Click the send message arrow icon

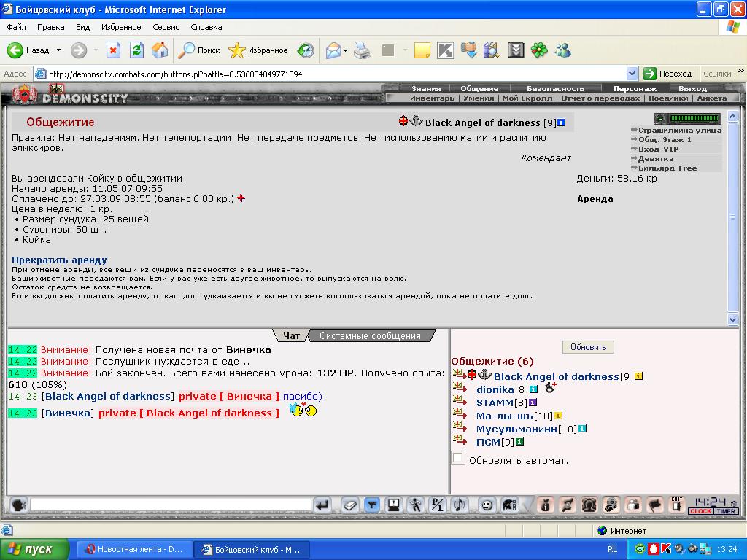[322, 505]
